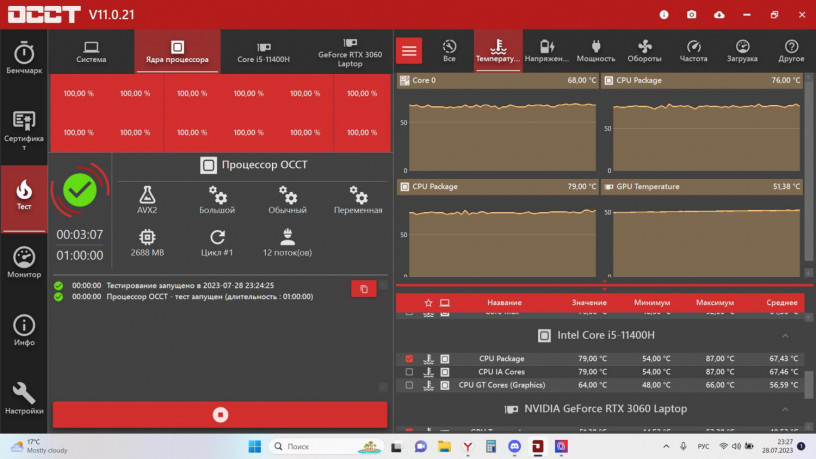Viewport: 816px width, 459px height.
Task: Click the green test status checkmark
Action: (80, 190)
